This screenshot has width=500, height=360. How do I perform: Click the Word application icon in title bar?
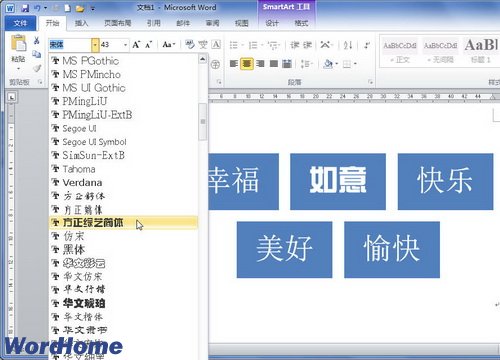point(10,8)
